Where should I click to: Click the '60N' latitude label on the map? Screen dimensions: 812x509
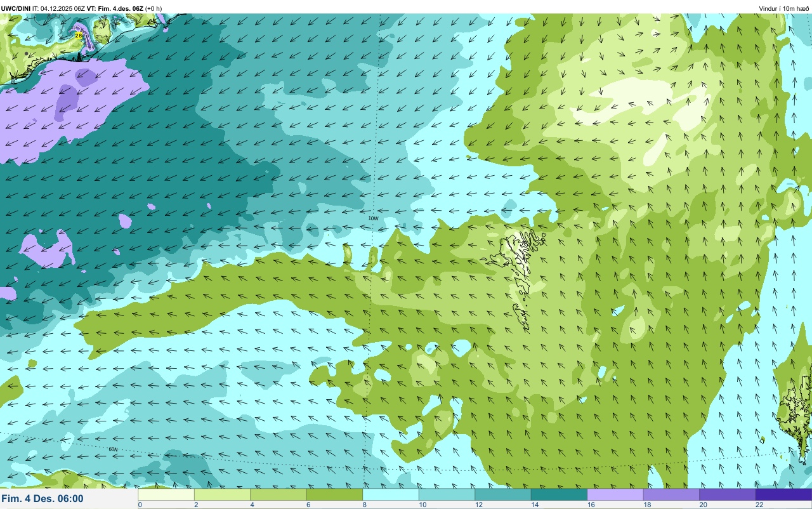click(113, 449)
